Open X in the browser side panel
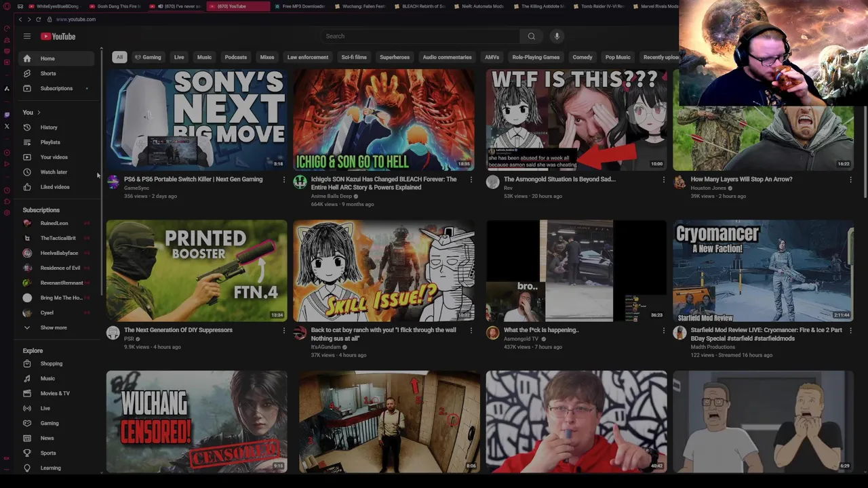The width and height of the screenshot is (868, 488). point(7,126)
